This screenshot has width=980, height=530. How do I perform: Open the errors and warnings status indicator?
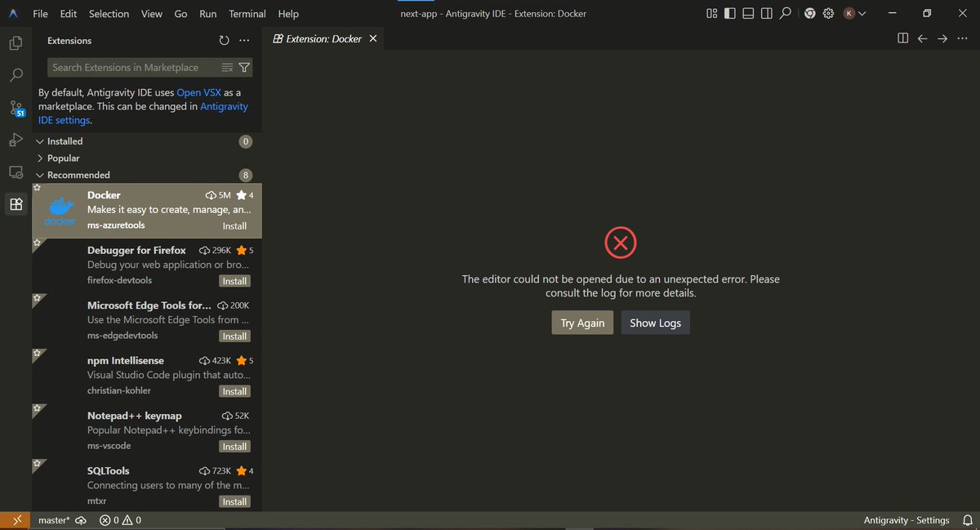(120, 520)
